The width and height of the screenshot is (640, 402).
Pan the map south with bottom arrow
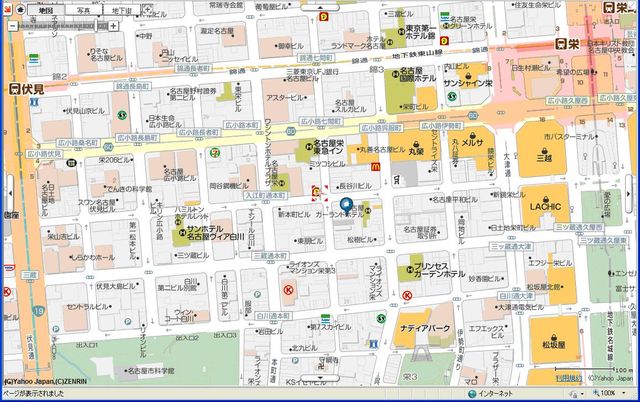point(320,378)
